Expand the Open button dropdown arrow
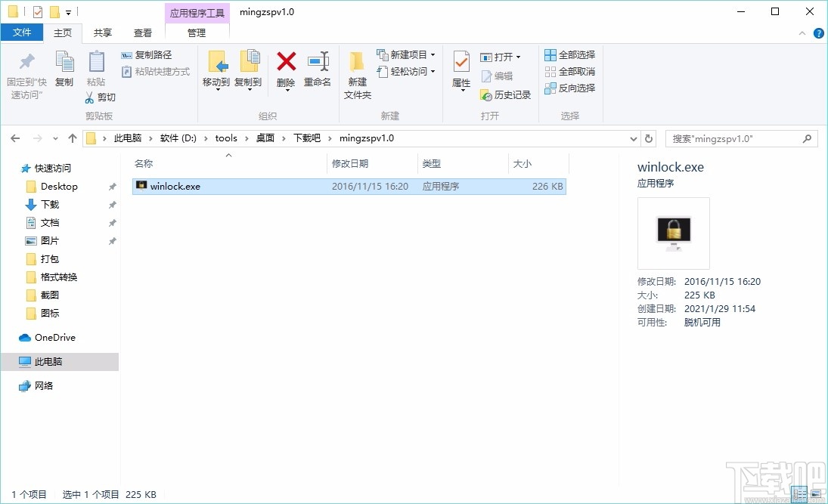The image size is (828, 504). (x=519, y=56)
